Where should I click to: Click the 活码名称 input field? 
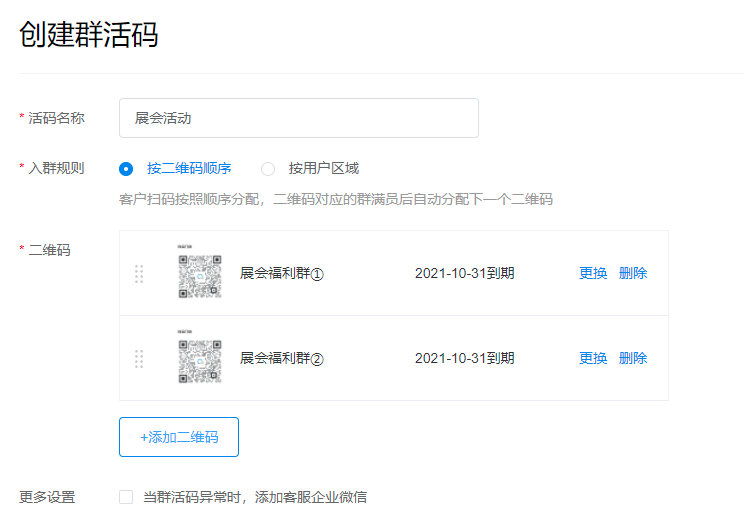pos(298,118)
